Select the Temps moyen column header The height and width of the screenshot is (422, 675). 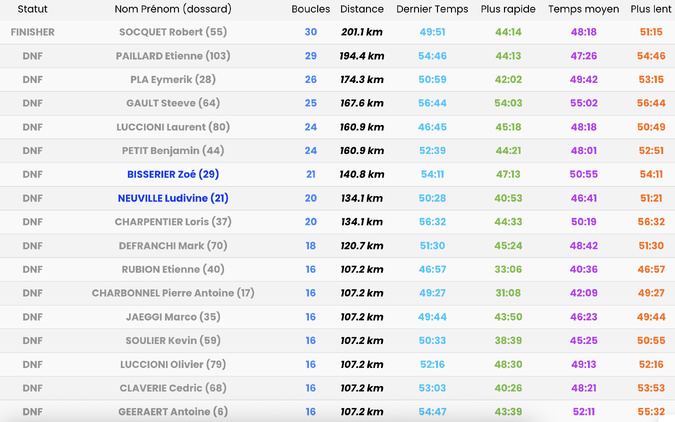tap(583, 9)
